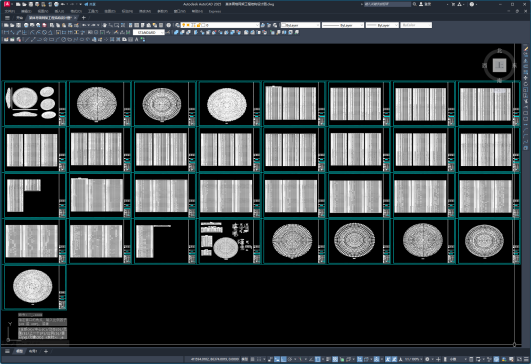The height and width of the screenshot is (364, 531).
Task: Open the annotation scale 1:1/100% dropdown
Action: tap(413, 359)
